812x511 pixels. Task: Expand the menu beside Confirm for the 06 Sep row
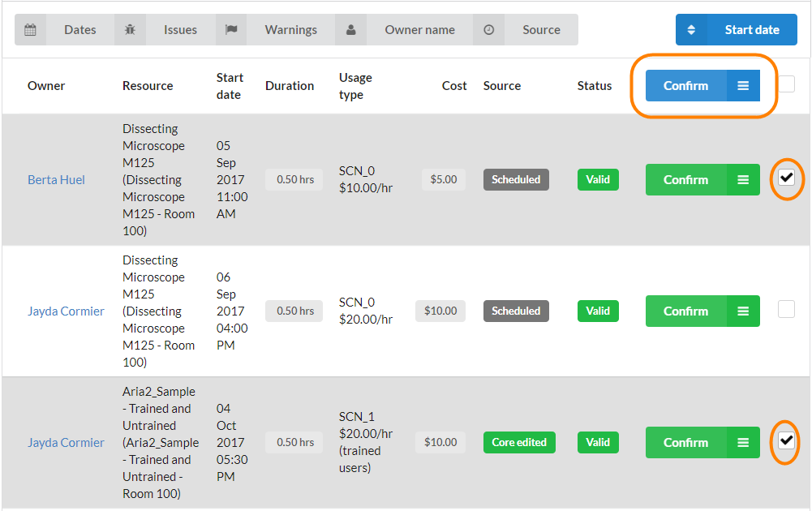click(743, 311)
